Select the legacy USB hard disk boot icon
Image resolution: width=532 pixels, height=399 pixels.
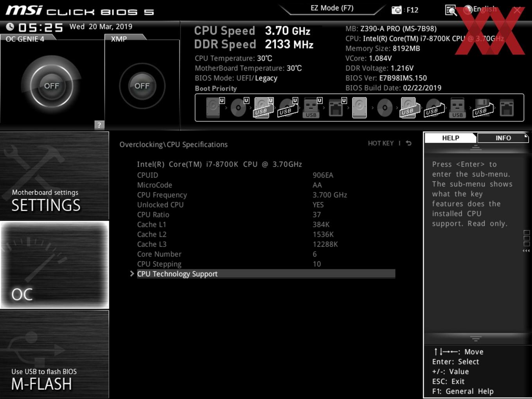(x=409, y=108)
